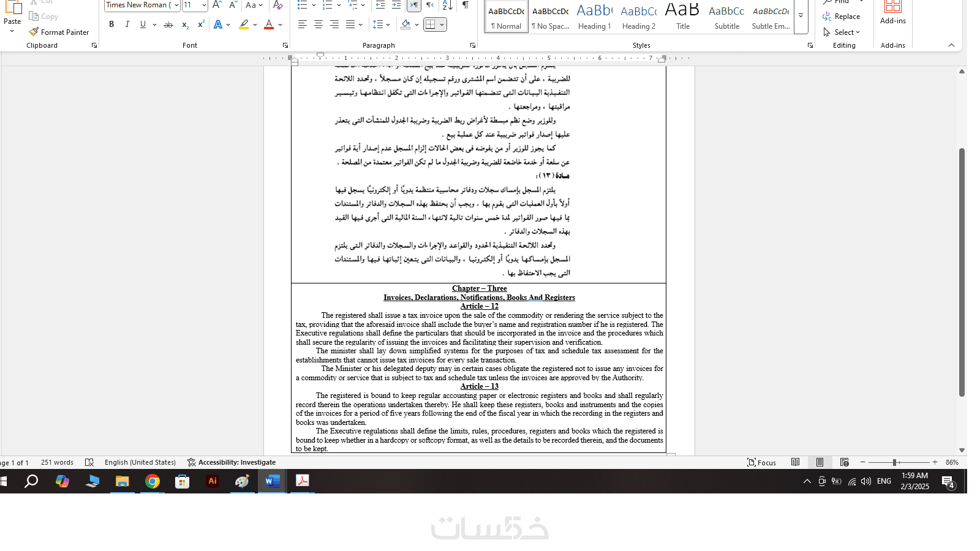Open line and paragraph spacing menu

click(x=381, y=24)
